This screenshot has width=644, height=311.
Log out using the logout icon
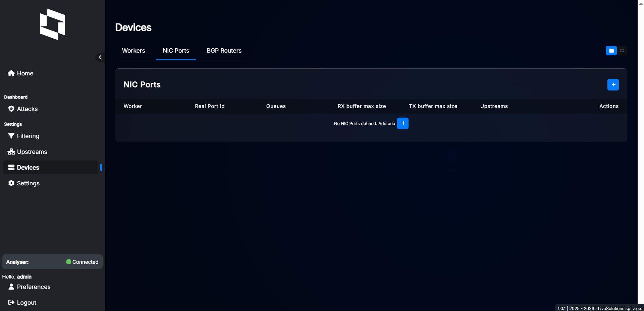[11, 302]
